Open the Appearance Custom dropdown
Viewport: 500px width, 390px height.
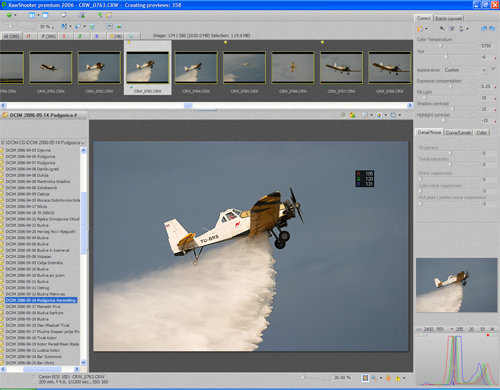(465, 70)
